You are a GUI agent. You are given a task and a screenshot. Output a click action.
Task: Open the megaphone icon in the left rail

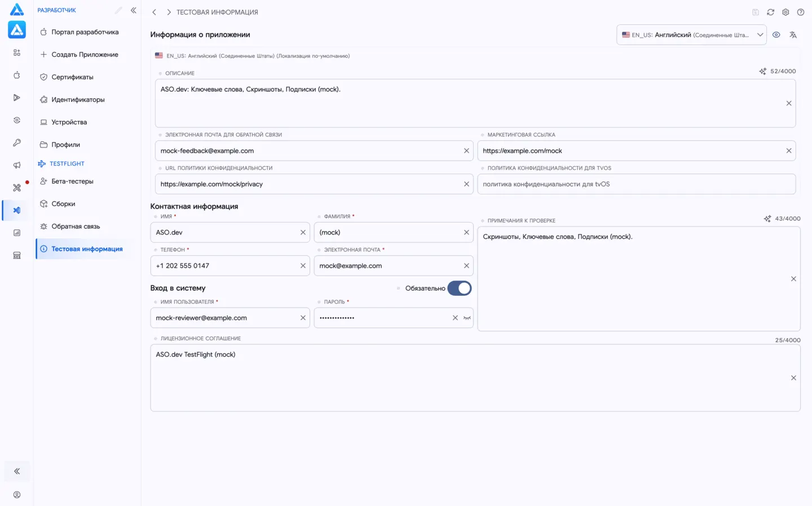[17, 165]
